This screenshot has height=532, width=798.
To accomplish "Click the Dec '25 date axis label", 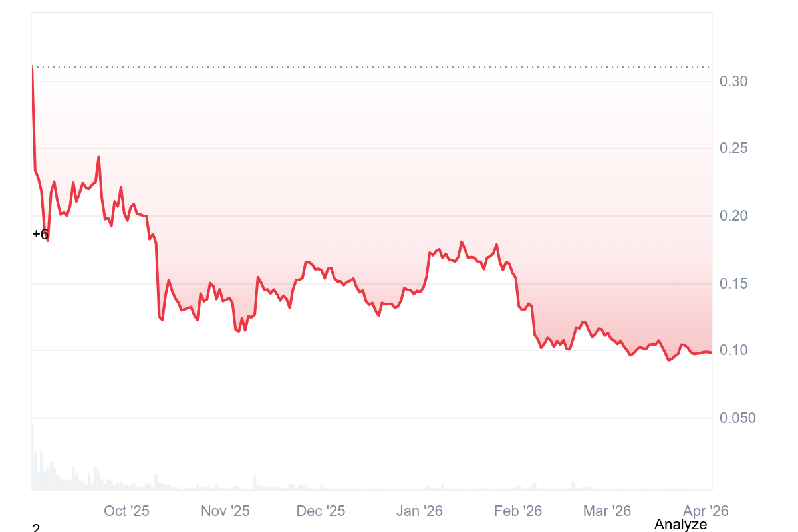I will click(321, 511).
